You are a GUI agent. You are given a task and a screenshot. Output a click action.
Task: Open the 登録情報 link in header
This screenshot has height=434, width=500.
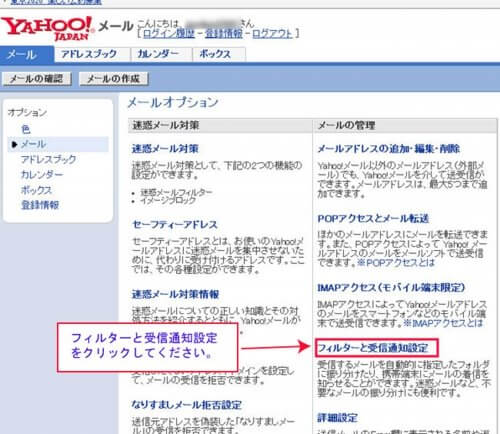coord(224,33)
